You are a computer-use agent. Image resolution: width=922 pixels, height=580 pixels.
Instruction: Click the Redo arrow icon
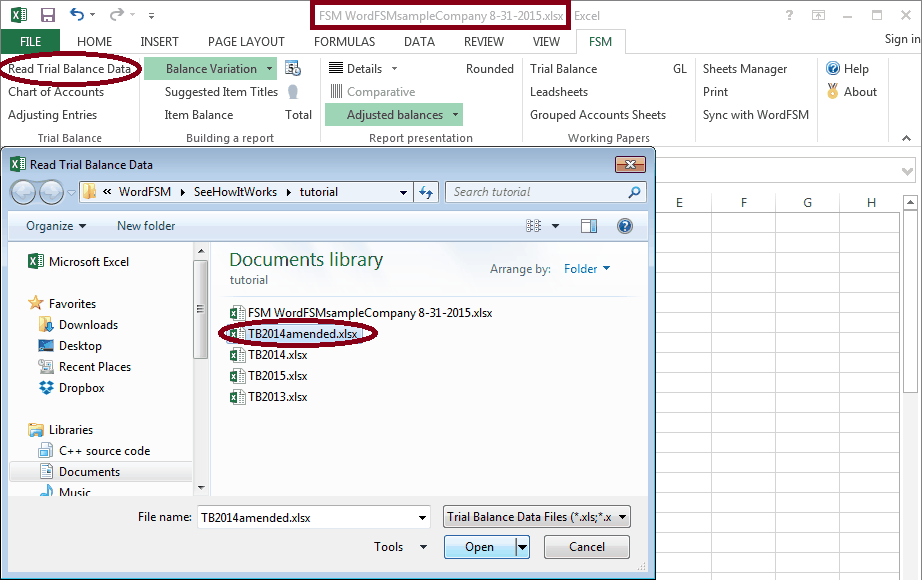click(x=117, y=15)
